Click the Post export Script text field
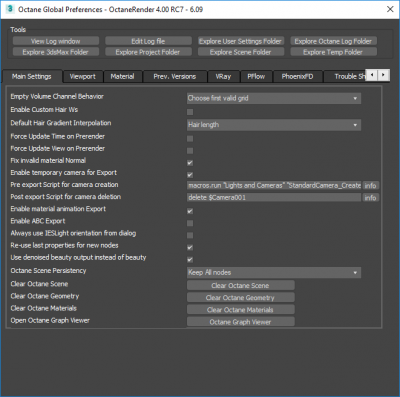 [274, 198]
